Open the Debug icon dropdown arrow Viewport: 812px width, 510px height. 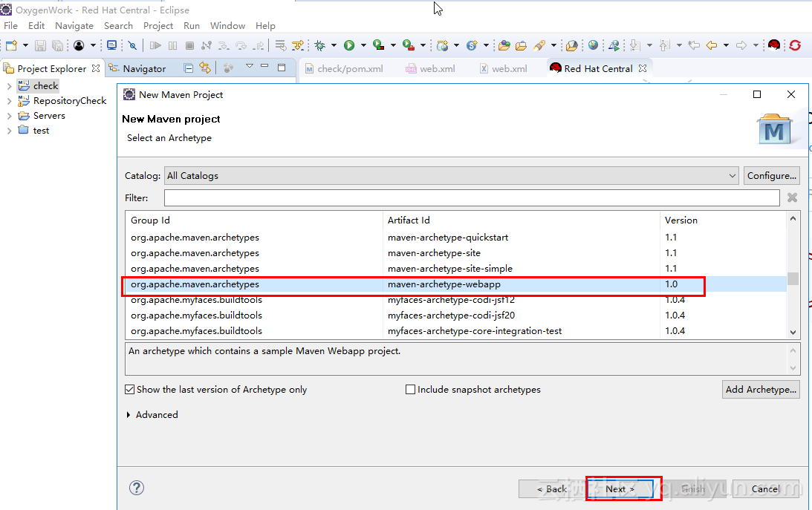[x=334, y=45]
